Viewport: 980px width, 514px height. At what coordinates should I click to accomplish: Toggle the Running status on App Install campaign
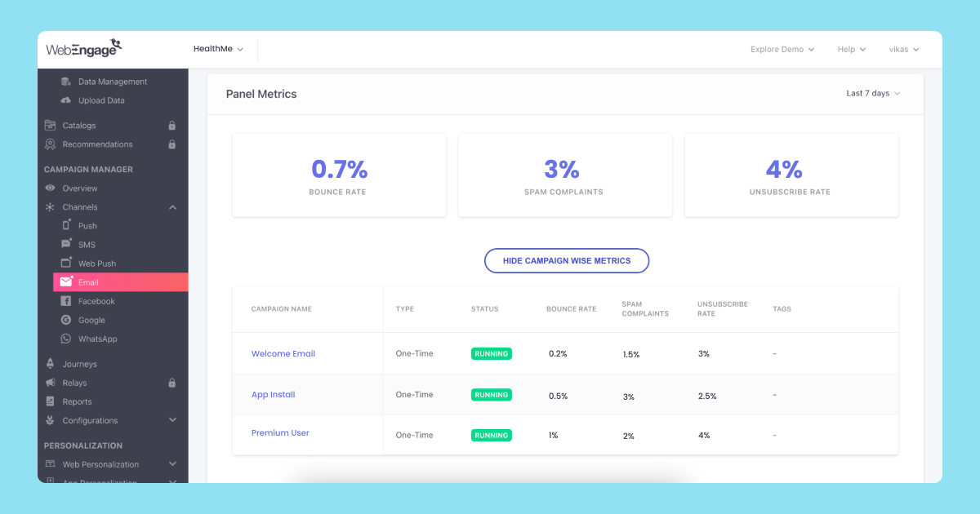[x=491, y=394]
